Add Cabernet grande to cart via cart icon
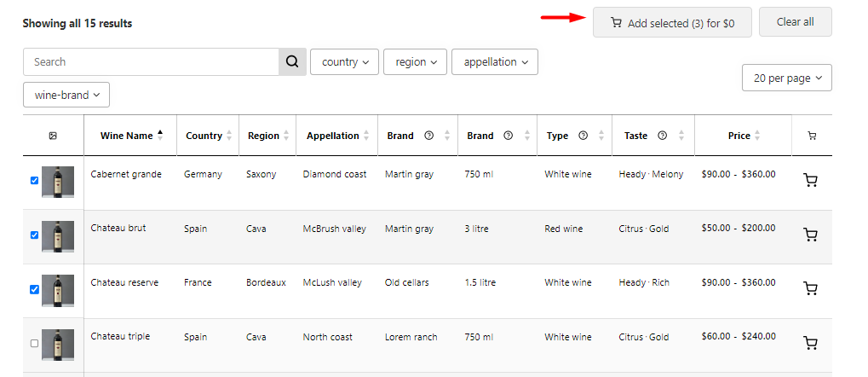 [810, 181]
